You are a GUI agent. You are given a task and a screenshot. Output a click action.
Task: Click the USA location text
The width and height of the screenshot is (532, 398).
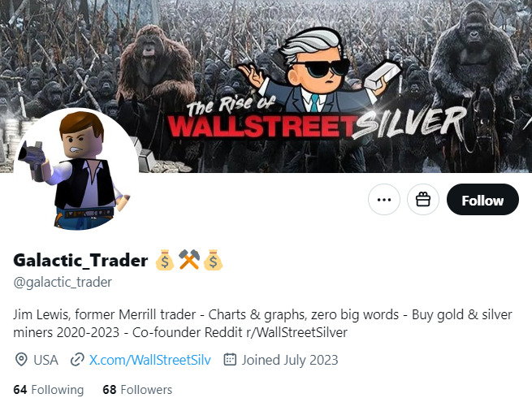[x=45, y=360]
